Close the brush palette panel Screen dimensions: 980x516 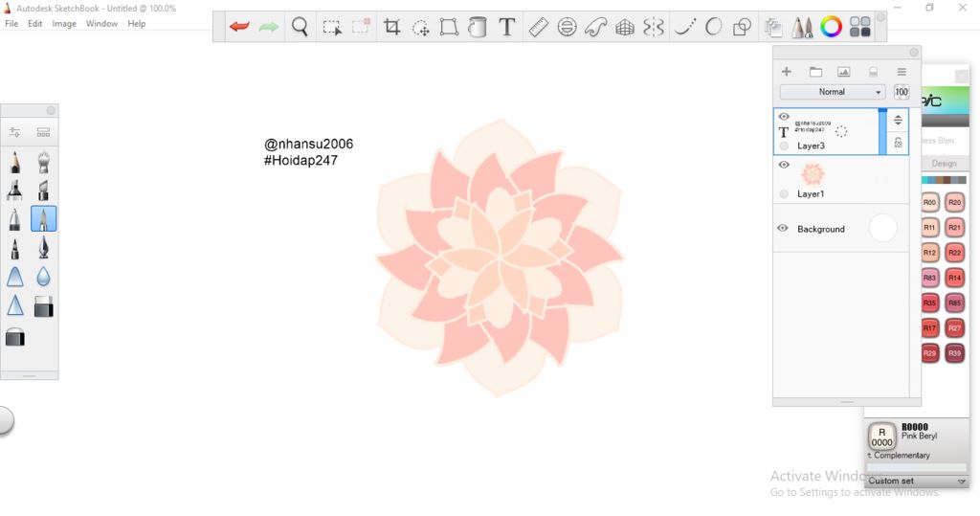[51, 111]
